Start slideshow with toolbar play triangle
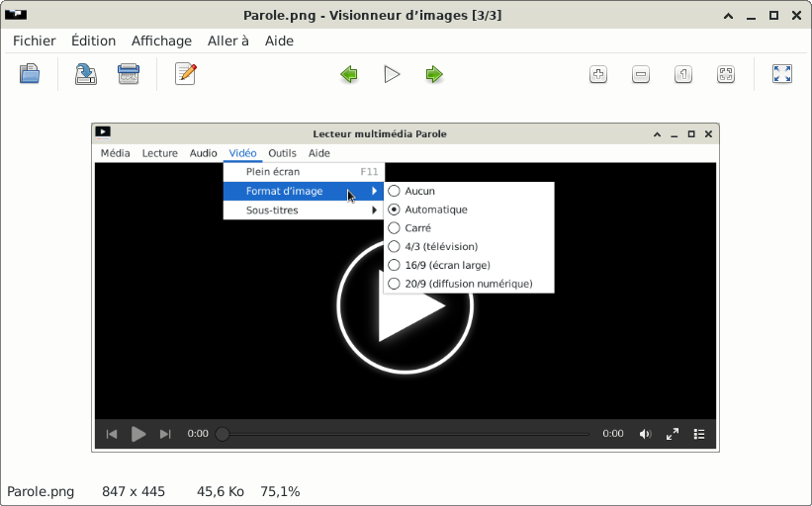 pos(392,74)
